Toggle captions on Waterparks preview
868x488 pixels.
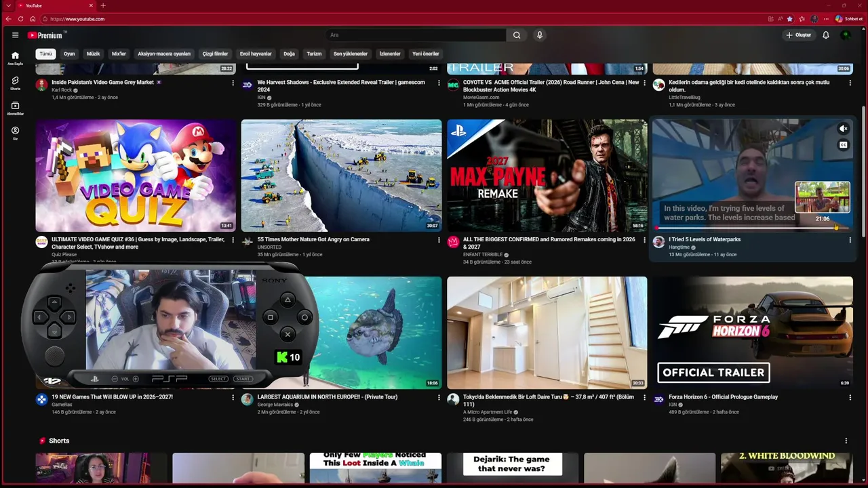pyautogui.click(x=843, y=145)
